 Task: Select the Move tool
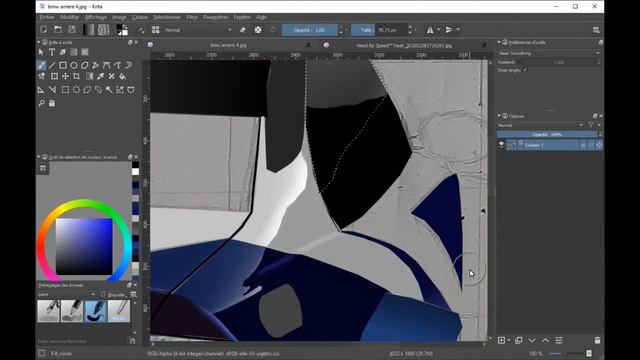tap(65, 76)
